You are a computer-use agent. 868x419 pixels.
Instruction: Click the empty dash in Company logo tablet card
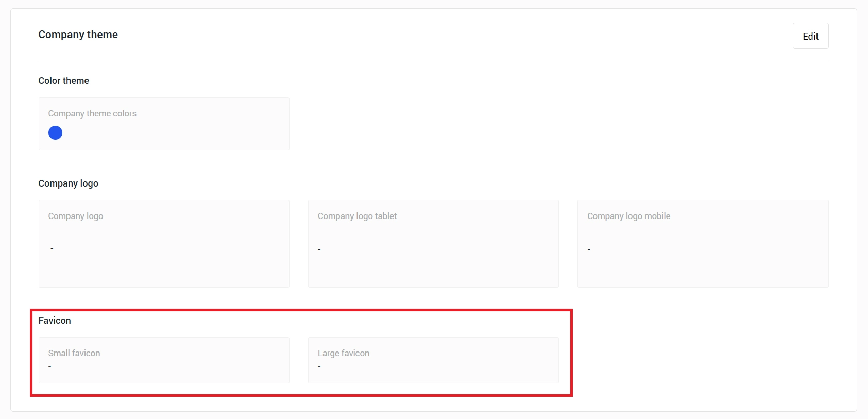[x=319, y=250]
